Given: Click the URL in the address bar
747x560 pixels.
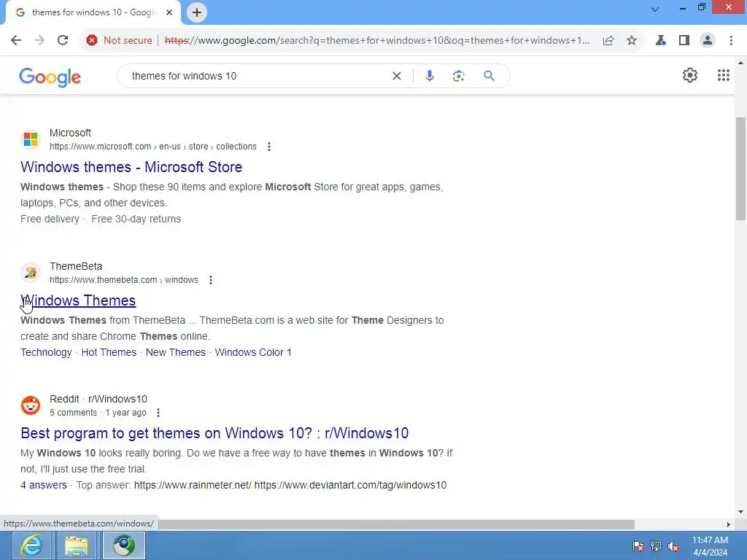Looking at the screenshot, I should tap(377, 41).
